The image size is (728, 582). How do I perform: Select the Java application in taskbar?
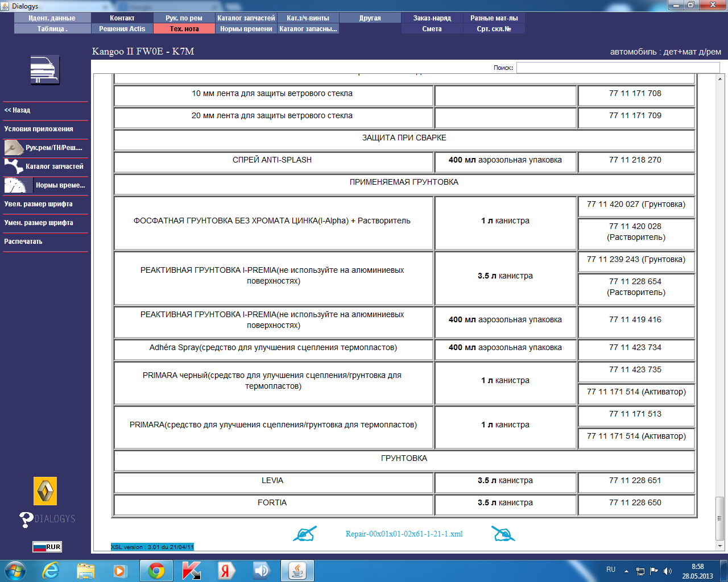297,571
